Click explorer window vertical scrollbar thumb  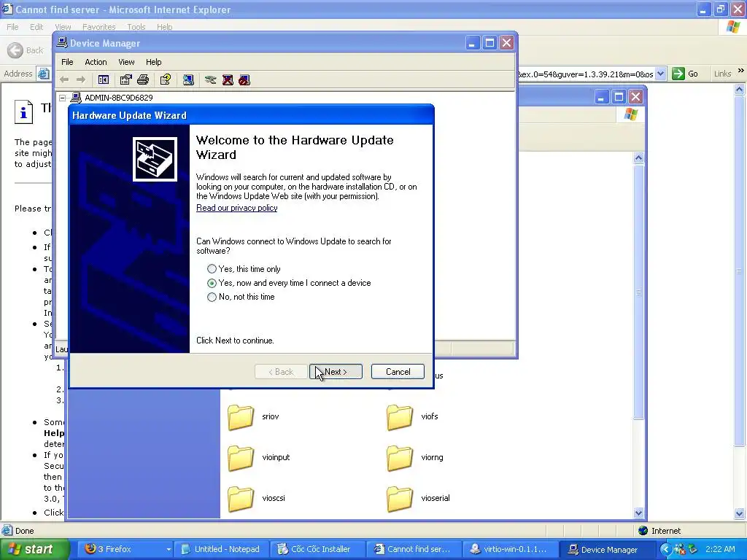tap(639, 292)
